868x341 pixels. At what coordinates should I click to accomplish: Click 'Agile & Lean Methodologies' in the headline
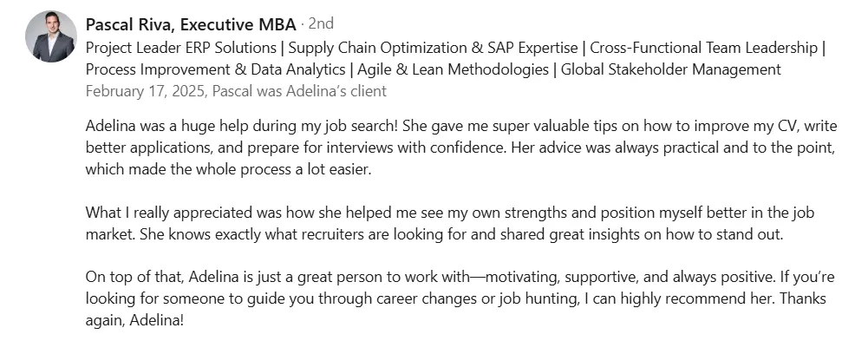click(453, 69)
